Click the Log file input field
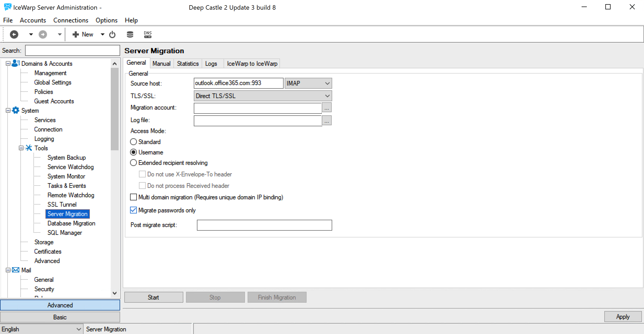This screenshot has height=334, width=644. pos(257,121)
